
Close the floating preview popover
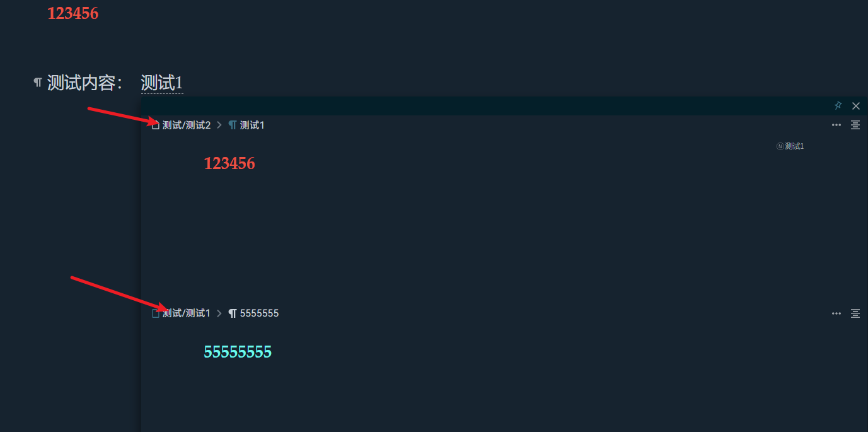click(855, 106)
